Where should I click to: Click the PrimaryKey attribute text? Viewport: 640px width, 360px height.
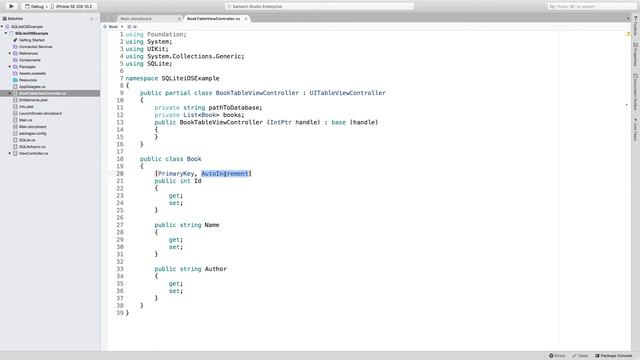point(176,173)
